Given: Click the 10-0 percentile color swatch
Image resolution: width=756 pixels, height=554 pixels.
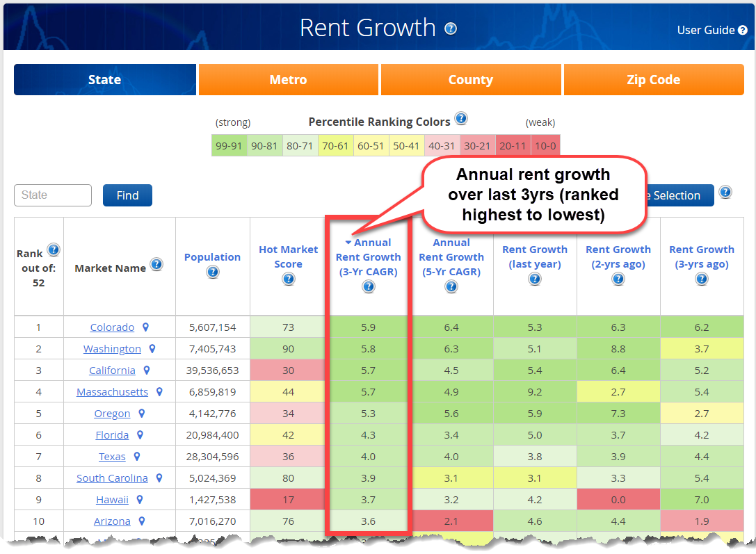Looking at the screenshot, I should (x=545, y=145).
